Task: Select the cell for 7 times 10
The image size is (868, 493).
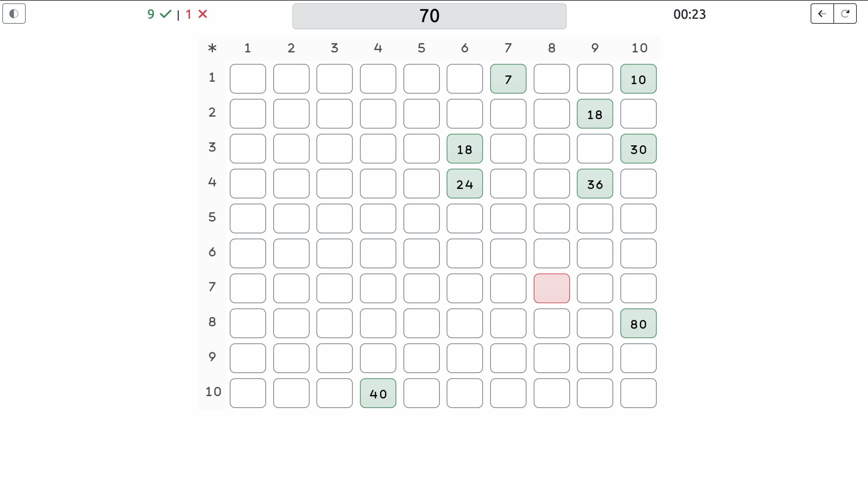Action: [x=638, y=288]
